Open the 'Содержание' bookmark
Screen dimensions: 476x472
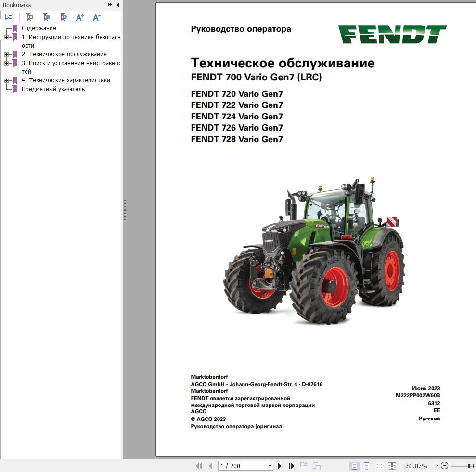pos(39,28)
